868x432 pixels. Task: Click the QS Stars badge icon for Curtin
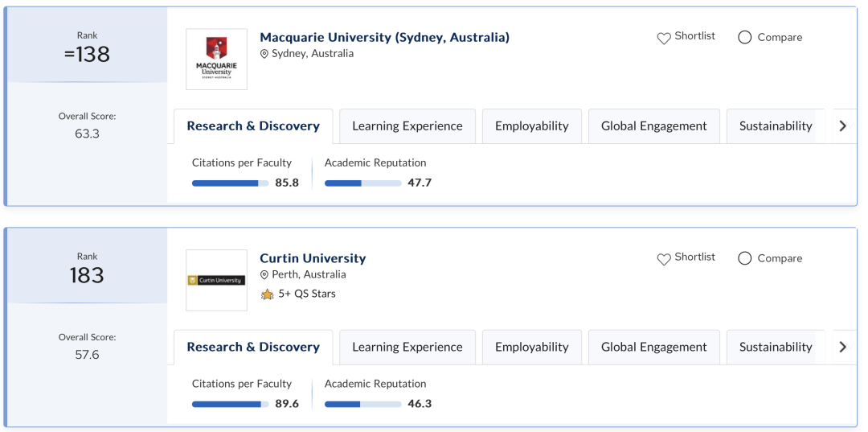[x=268, y=294]
